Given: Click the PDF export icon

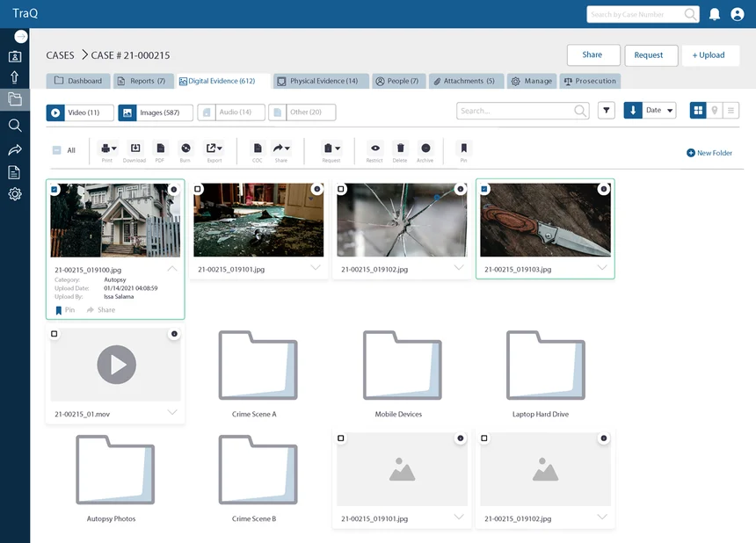Looking at the screenshot, I should [x=161, y=151].
